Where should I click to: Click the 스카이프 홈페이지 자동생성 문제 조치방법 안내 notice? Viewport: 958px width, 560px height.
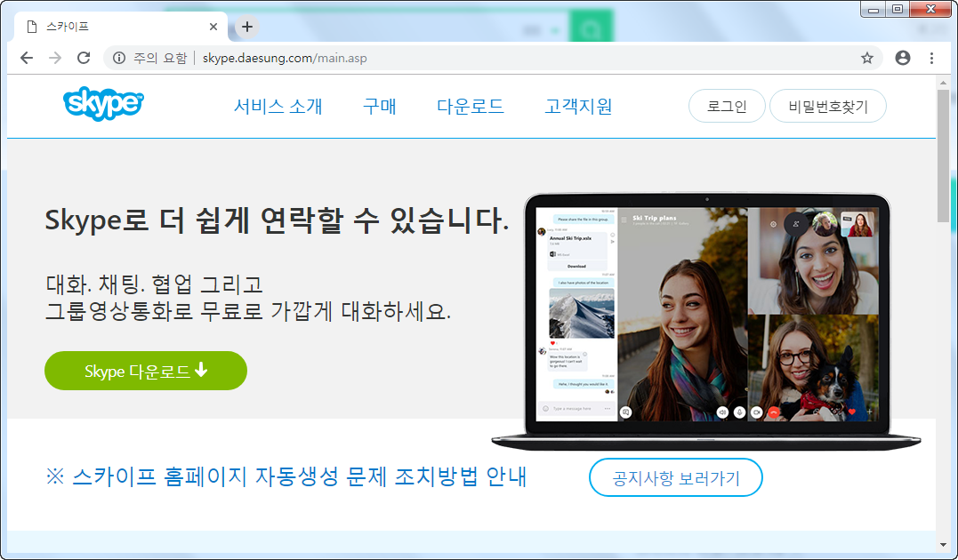pos(286,476)
